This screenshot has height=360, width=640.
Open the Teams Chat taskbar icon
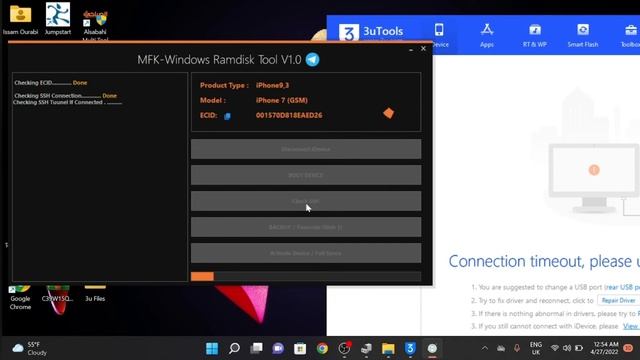(278, 348)
